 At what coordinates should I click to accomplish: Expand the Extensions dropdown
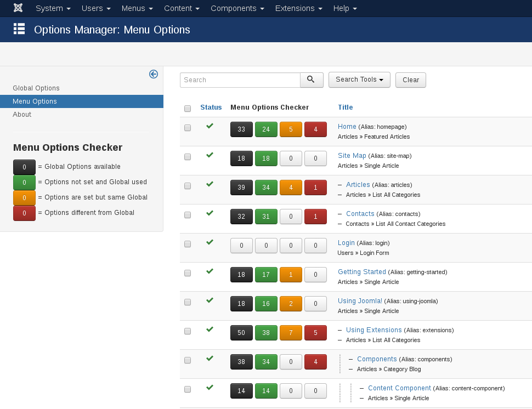tap(298, 8)
